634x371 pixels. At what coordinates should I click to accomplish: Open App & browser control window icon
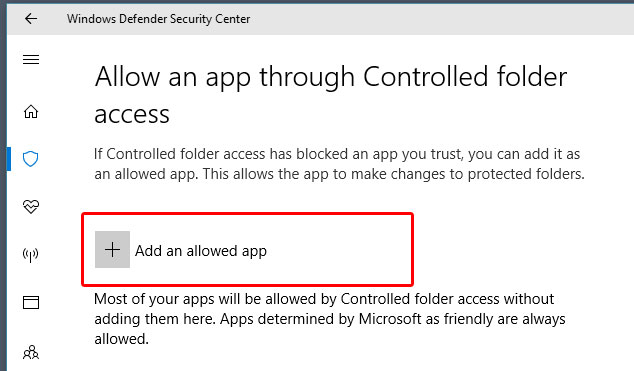(x=31, y=302)
